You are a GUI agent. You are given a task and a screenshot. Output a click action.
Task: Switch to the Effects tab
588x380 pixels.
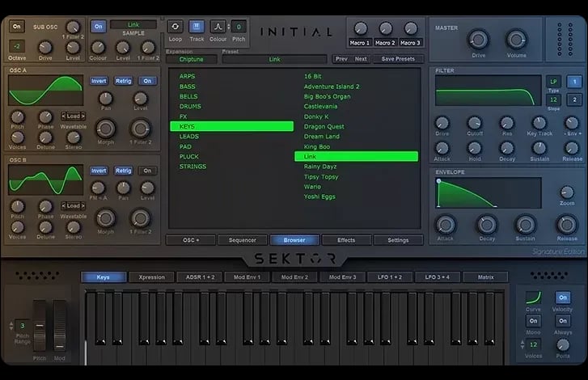pyautogui.click(x=346, y=240)
